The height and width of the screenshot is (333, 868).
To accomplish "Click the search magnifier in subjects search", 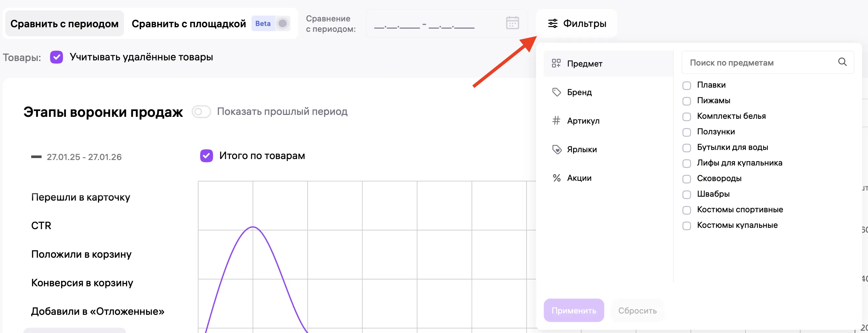I will click(x=842, y=62).
